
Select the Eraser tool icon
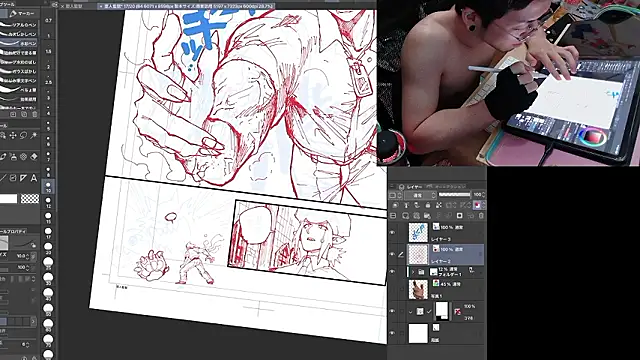tap(34, 156)
